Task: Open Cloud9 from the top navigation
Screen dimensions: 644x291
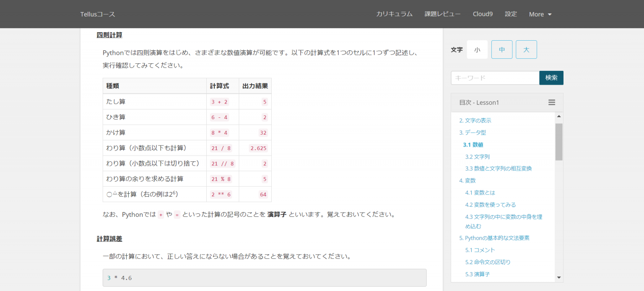Action: (483, 14)
